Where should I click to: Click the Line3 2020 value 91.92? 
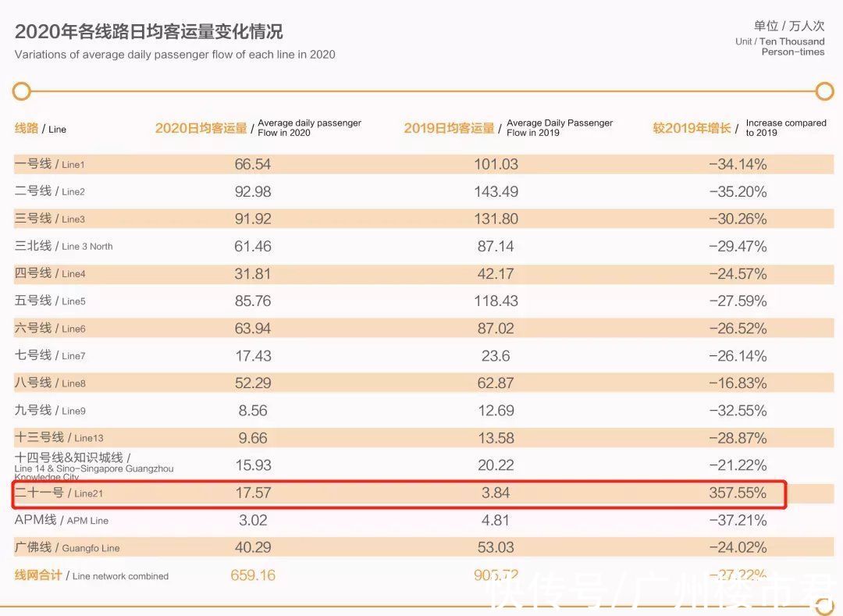tap(253, 219)
